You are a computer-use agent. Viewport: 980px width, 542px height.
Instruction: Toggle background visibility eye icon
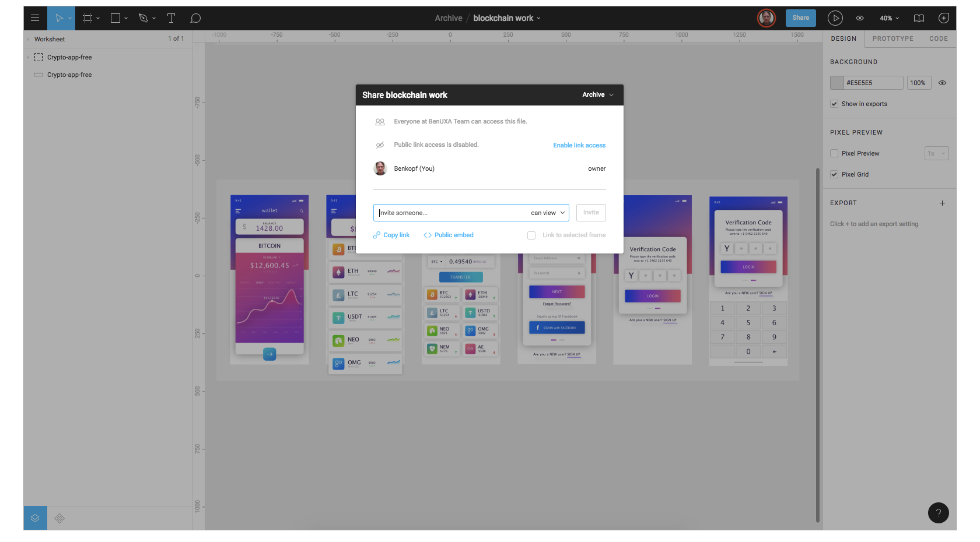(x=942, y=83)
